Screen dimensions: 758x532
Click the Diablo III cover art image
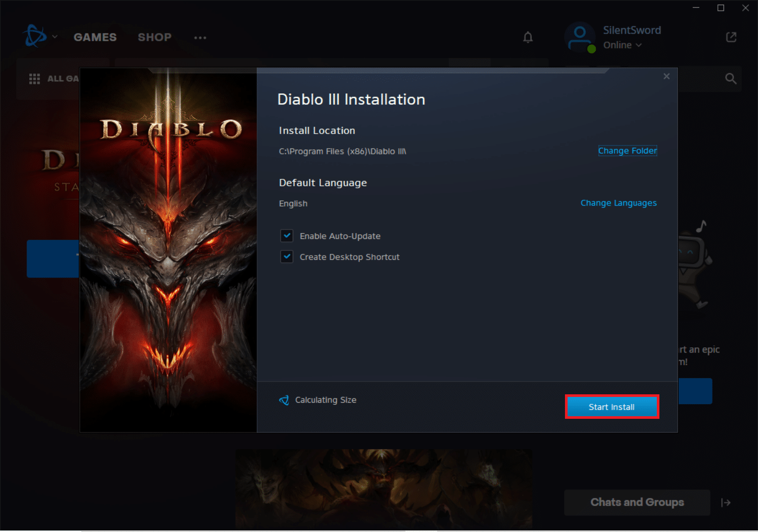coord(168,250)
